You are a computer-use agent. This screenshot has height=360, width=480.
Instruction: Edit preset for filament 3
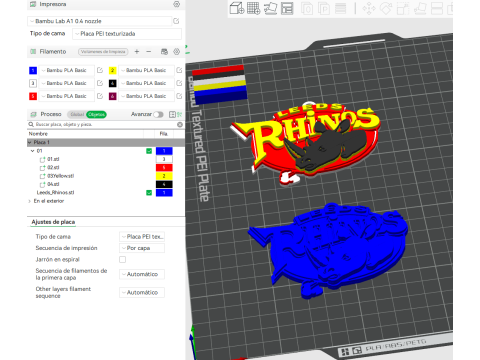pos(100,83)
